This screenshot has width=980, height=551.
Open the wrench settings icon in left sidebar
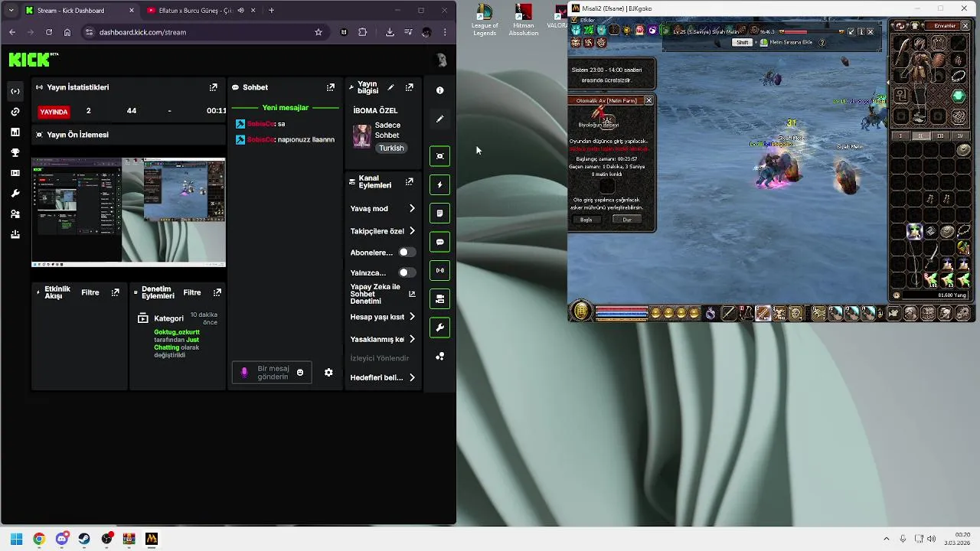[15, 194]
